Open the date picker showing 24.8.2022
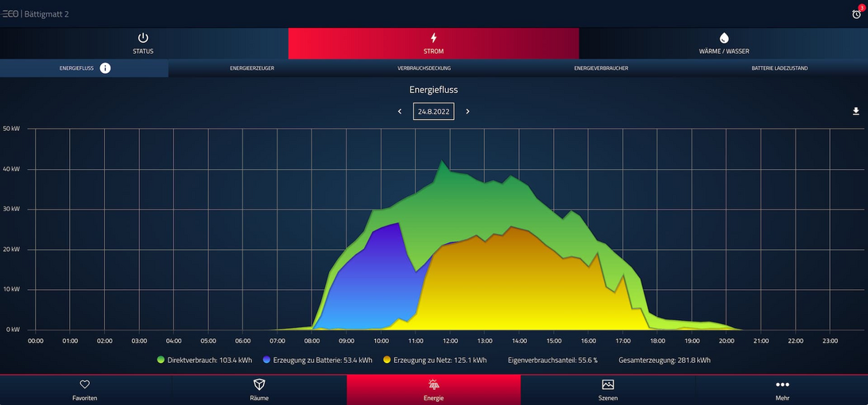Image resolution: width=868 pixels, height=405 pixels. (434, 112)
